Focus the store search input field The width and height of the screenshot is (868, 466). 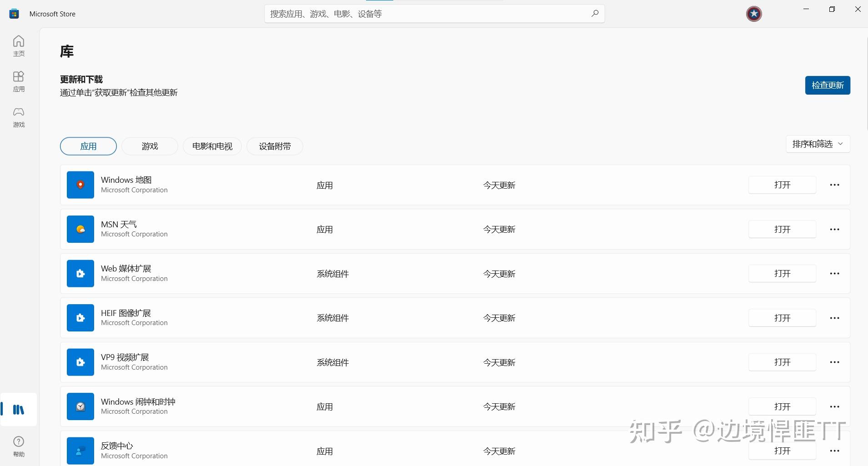(426, 14)
